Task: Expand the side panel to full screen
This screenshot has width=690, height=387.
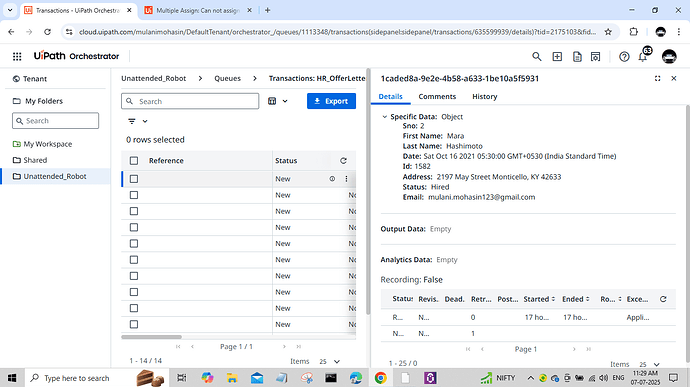Action: (657, 78)
